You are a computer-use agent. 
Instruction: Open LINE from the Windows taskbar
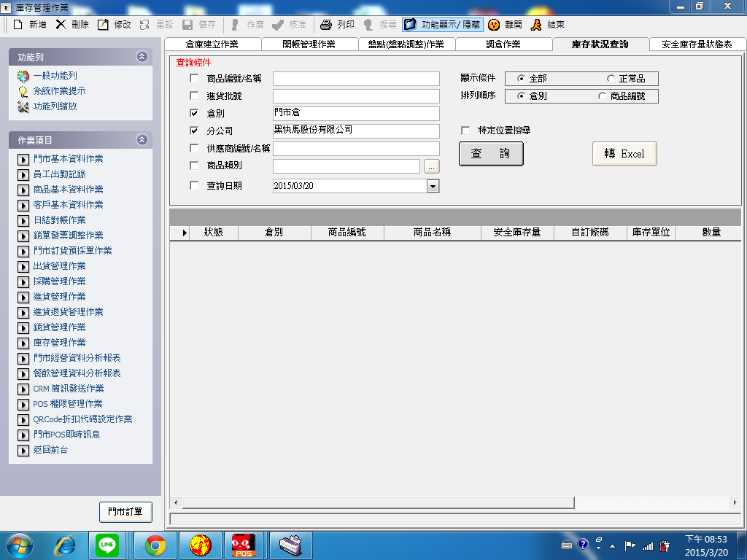107,545
